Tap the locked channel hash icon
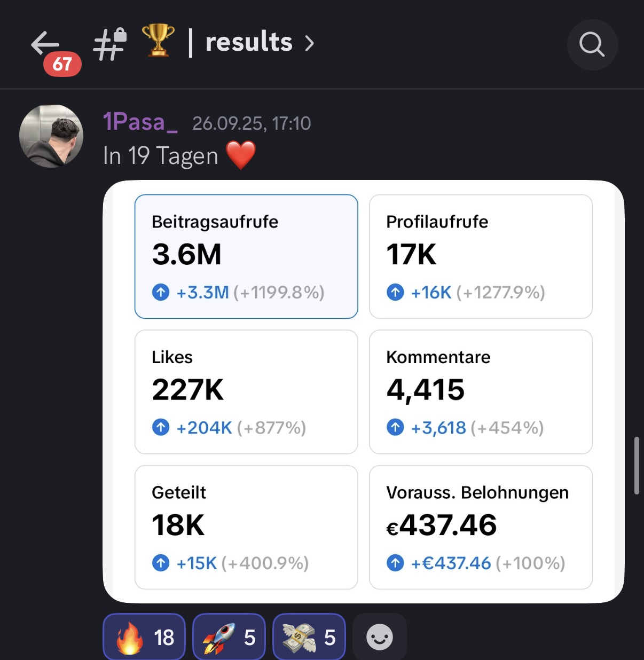 (109, 44)
